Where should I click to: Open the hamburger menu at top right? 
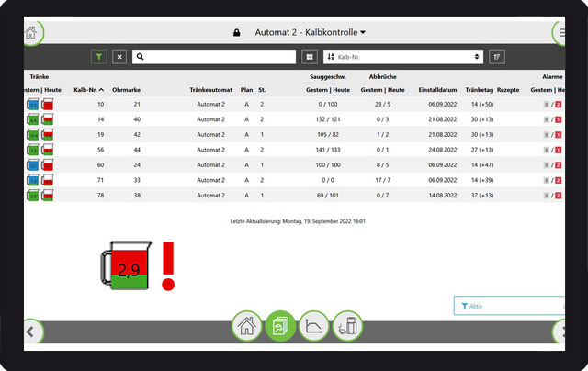click(560, 33)
